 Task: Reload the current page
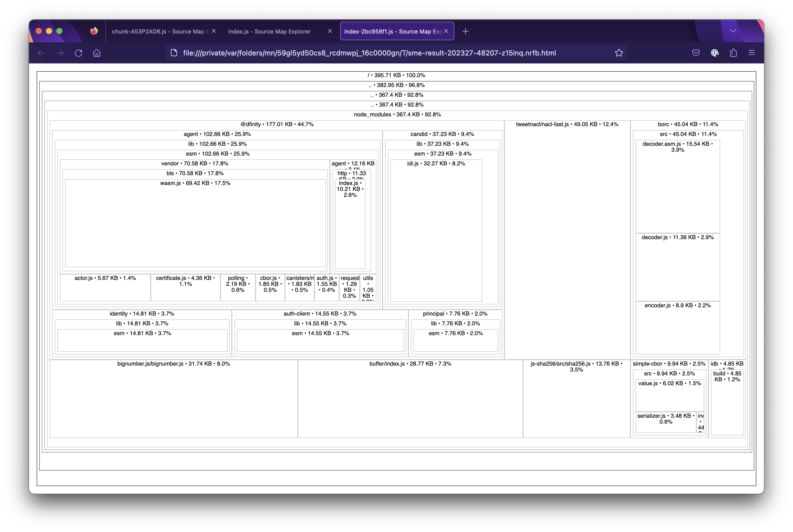pyautogui.click(x=78, y=53)
